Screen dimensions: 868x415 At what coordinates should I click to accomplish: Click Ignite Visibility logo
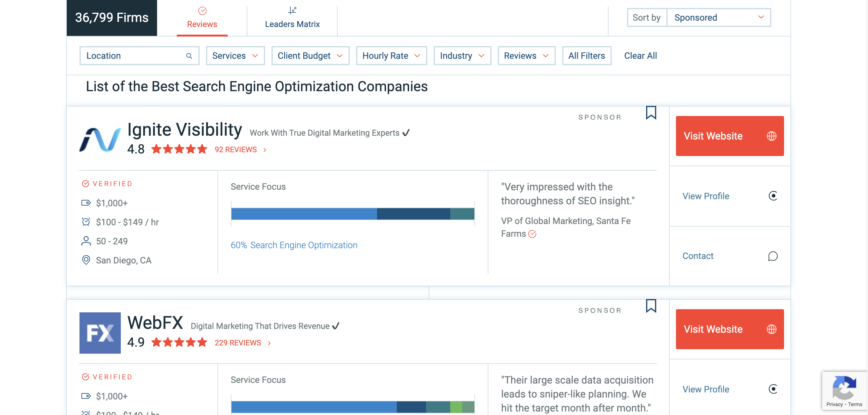click(100, 139)
